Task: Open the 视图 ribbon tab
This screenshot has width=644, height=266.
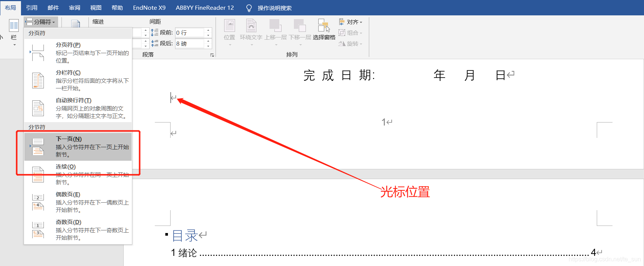Action: pos(96,7)
